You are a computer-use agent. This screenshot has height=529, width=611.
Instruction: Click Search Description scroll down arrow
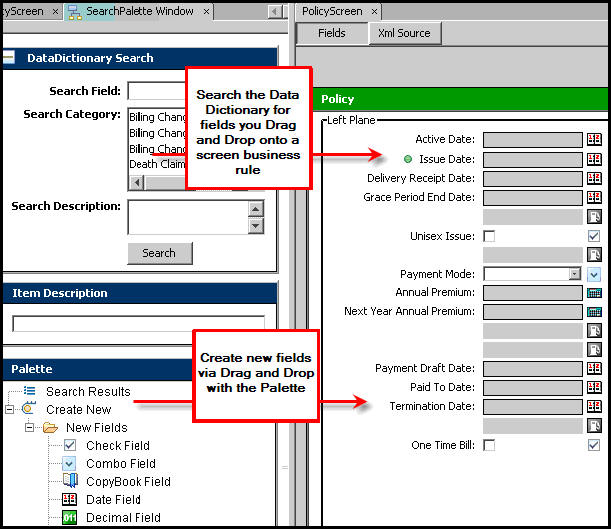click(256, 226)
